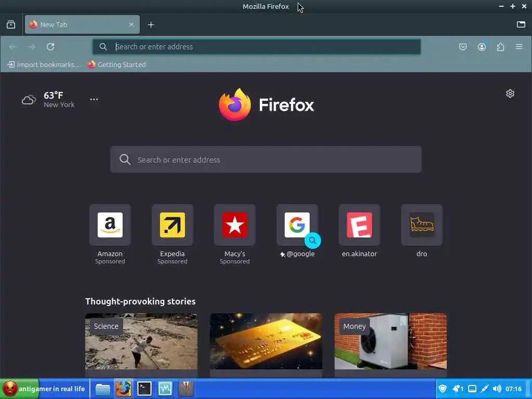This screenshot has height=399, width=532.
Task: Select the New Tab tab
Action: pyautogui.click(x=82, y=24)
